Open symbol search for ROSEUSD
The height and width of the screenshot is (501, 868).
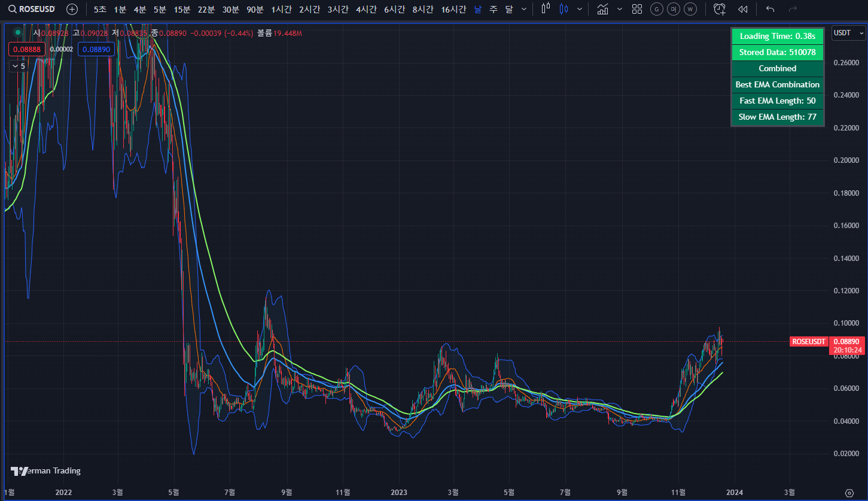(32, 9)
